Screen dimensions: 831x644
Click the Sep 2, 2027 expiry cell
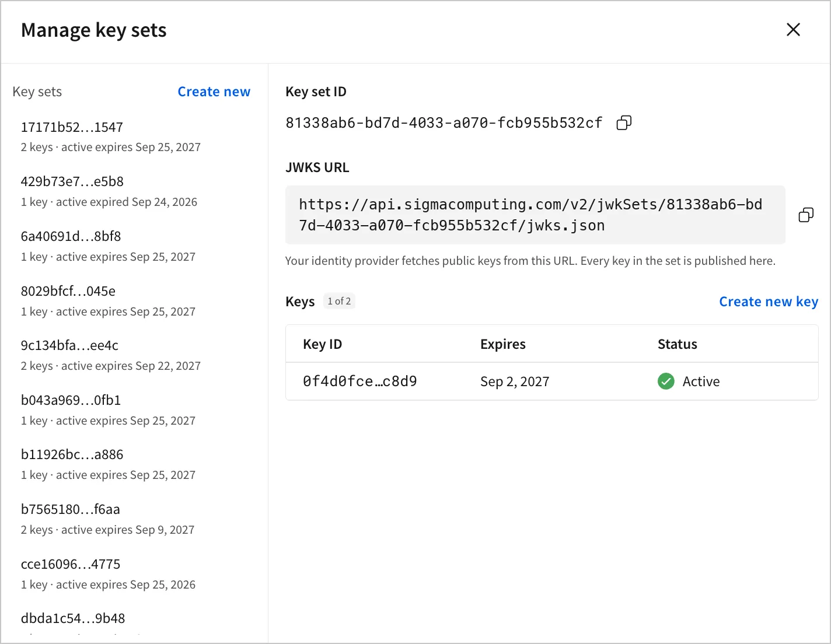(x=515, y=381)
